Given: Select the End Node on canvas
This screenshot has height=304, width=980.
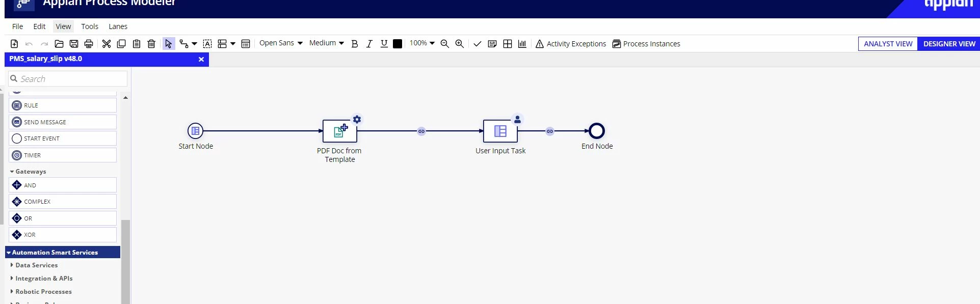Looking at the screenshot, I should 597,131.
